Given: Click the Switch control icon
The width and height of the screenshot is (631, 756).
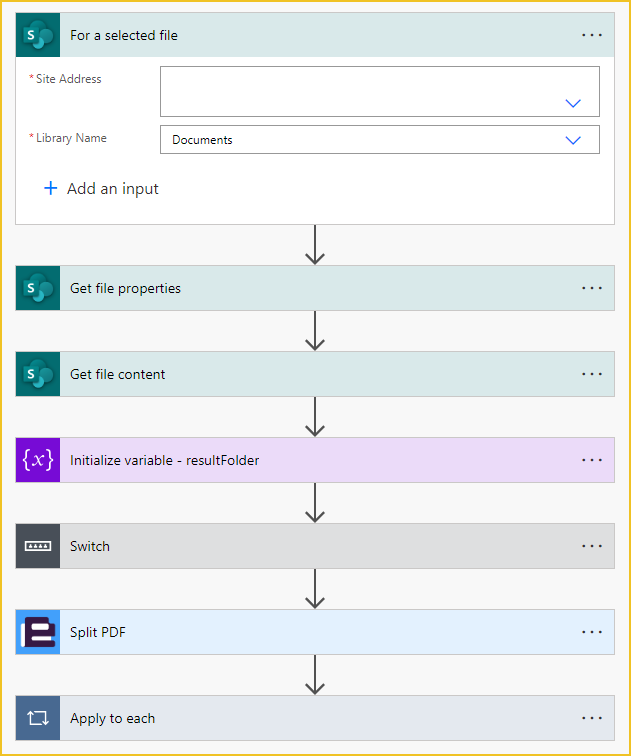Looking at the screenshot, I should click(x=38, y=546).
